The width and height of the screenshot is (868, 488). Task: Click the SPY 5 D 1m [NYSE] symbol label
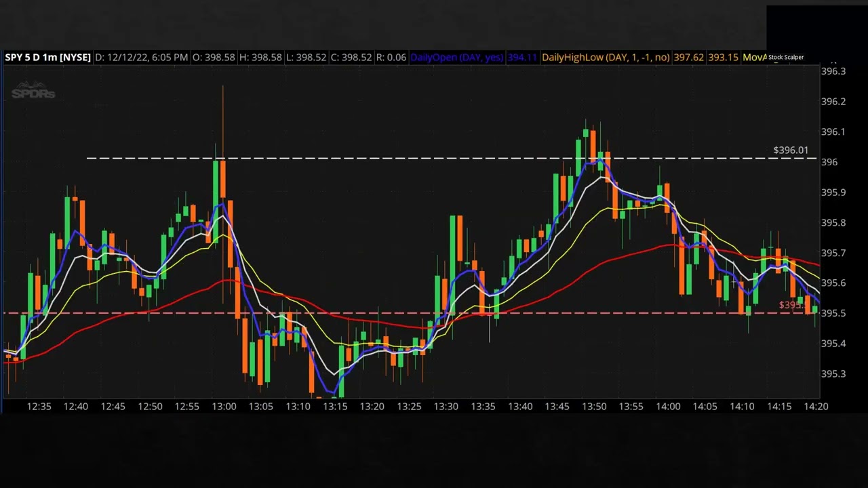pos(47,58)
